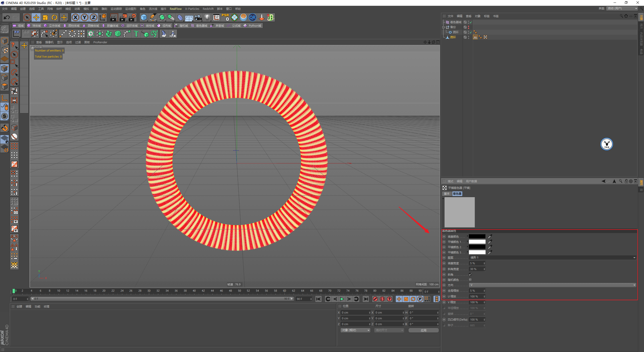644x352 pixels.
Task: Add a Cube primitive object
Action: point(144,17)
